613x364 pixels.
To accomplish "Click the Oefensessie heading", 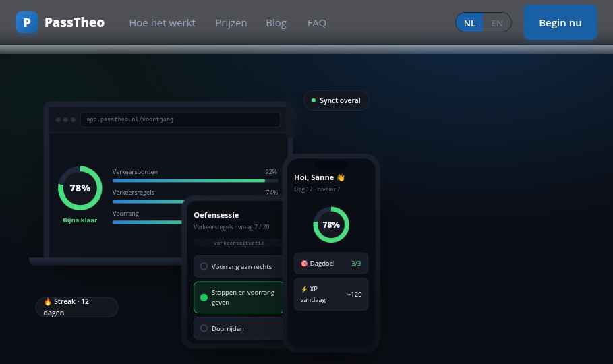I will (216, 215).
